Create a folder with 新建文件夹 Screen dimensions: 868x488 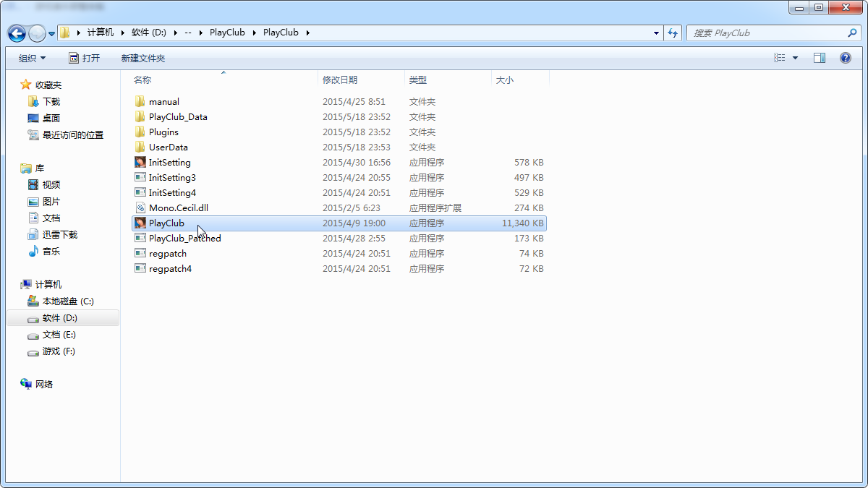click(x=143, y=58)
